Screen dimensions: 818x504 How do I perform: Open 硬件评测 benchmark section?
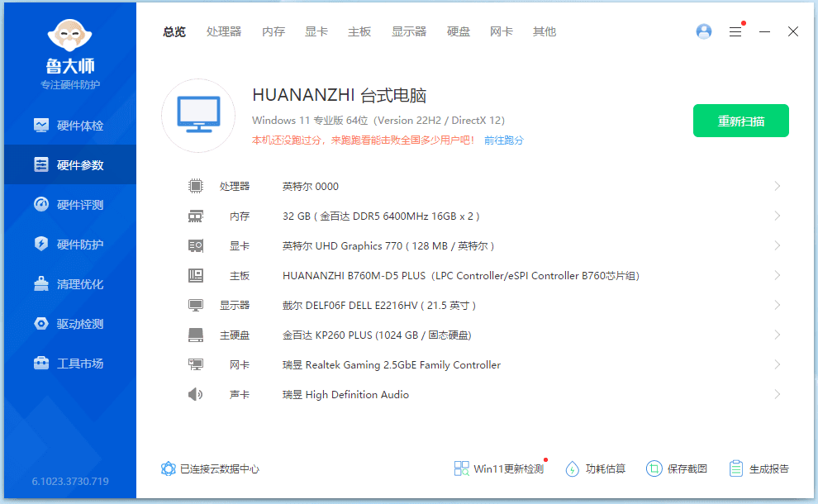pos(69,205)
